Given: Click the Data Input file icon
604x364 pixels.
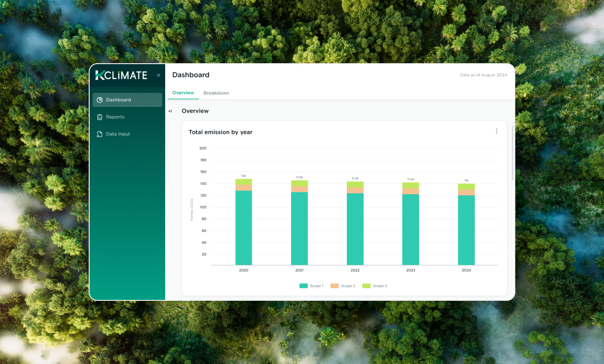Looking at the screenshot, I should click(100, 134).
